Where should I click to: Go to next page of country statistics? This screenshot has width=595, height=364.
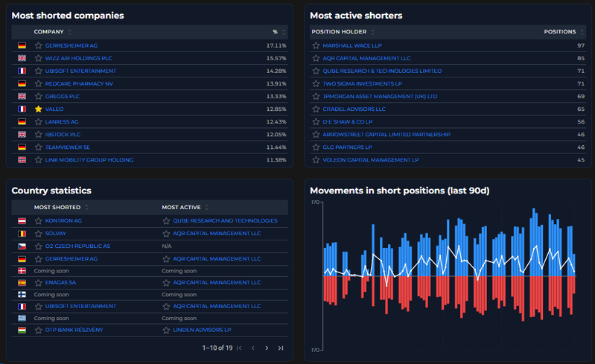click(x=267, y=348)
